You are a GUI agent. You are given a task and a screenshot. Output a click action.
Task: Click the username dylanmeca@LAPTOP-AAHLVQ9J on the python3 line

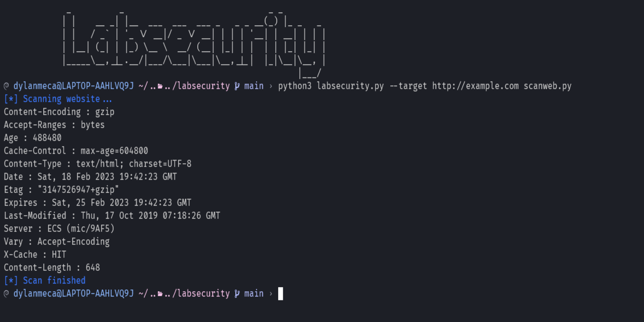click(x=73, y=86)
